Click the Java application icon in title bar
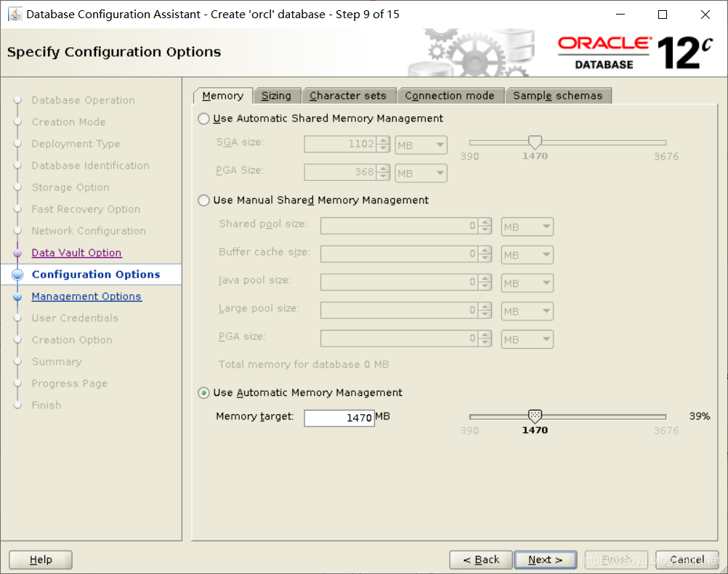728x574 pixels. click(x=15, y=15)
